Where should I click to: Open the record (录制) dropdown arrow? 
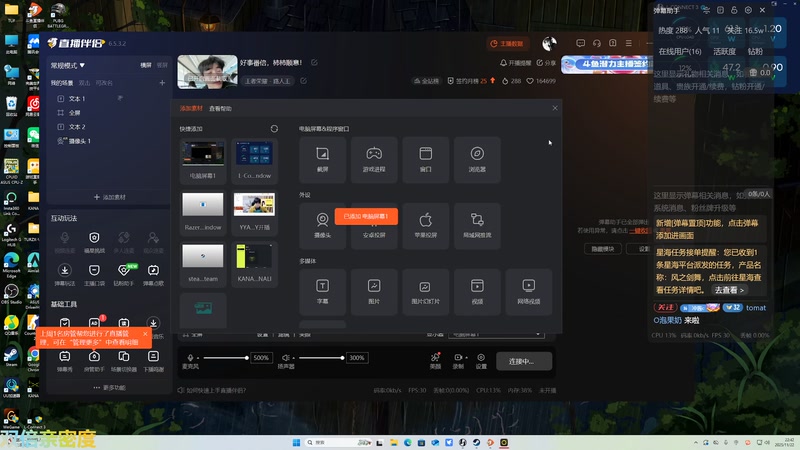click(x=466, y=358)
